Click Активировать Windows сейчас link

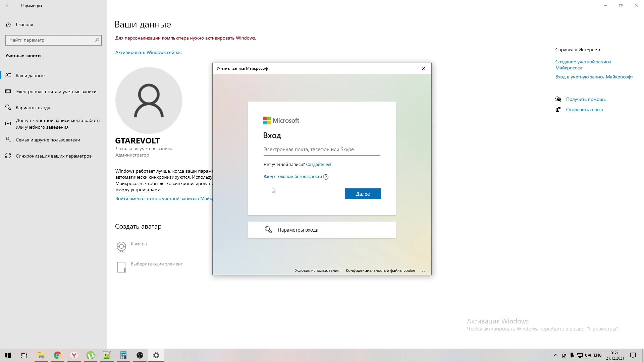[x=149, y=52]
